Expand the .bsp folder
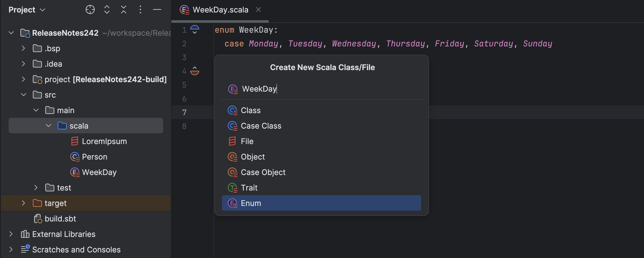This screenshot has height=258, width=644. click(23, 48)
